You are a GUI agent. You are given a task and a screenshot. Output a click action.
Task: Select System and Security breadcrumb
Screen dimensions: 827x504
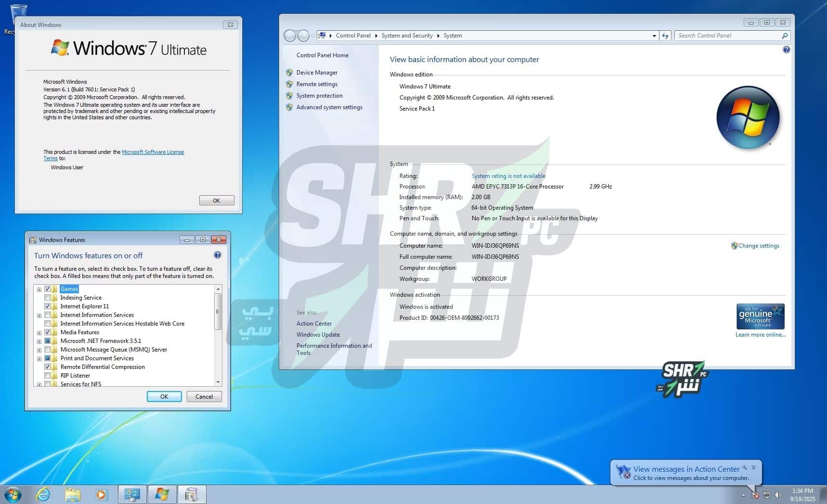(x=407, y=36)
